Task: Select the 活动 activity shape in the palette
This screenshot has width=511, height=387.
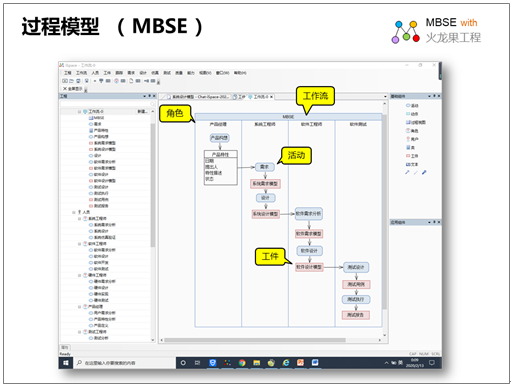Action: click(x=412, y=106)
